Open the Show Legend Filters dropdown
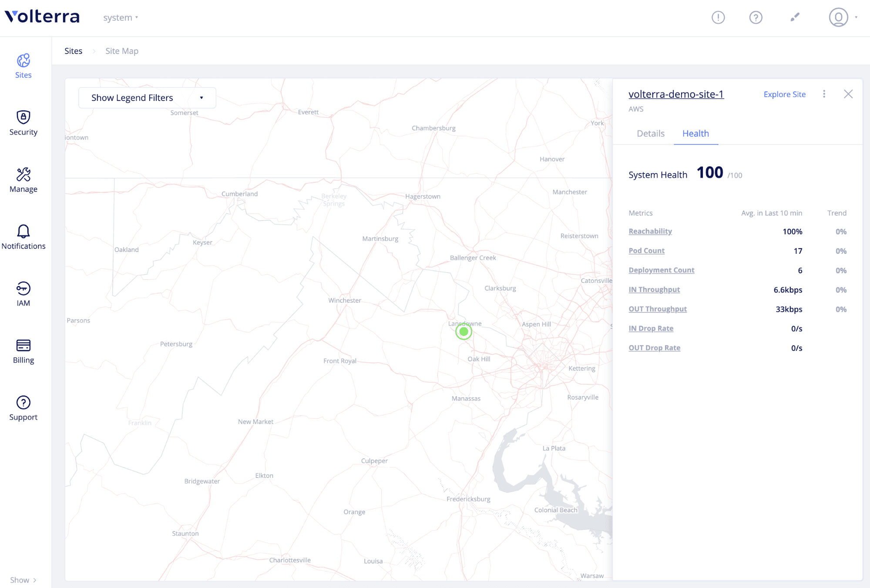 coord(147,97)
